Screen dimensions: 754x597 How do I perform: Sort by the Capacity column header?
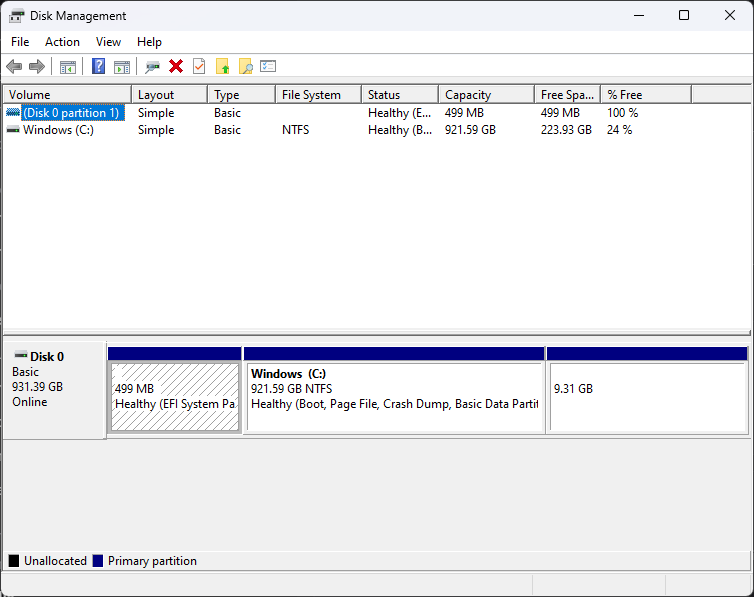tap(487, 95)
